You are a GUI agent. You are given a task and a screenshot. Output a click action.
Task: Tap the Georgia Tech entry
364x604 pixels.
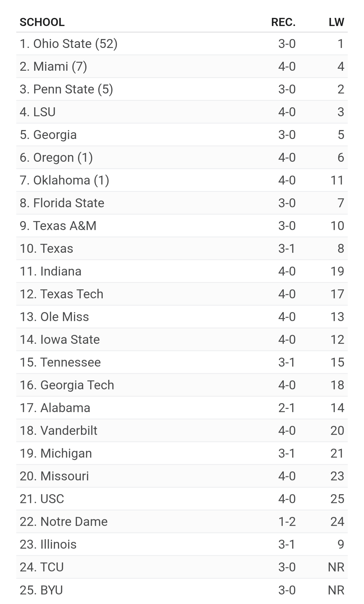click(x=67, y=385)
